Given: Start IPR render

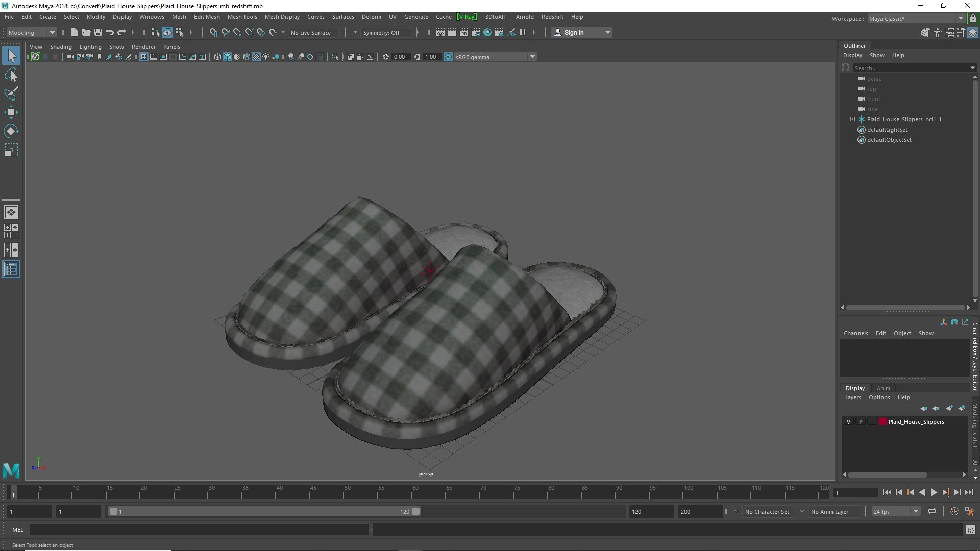Looking at the screenshot, I should pos(464,32).
